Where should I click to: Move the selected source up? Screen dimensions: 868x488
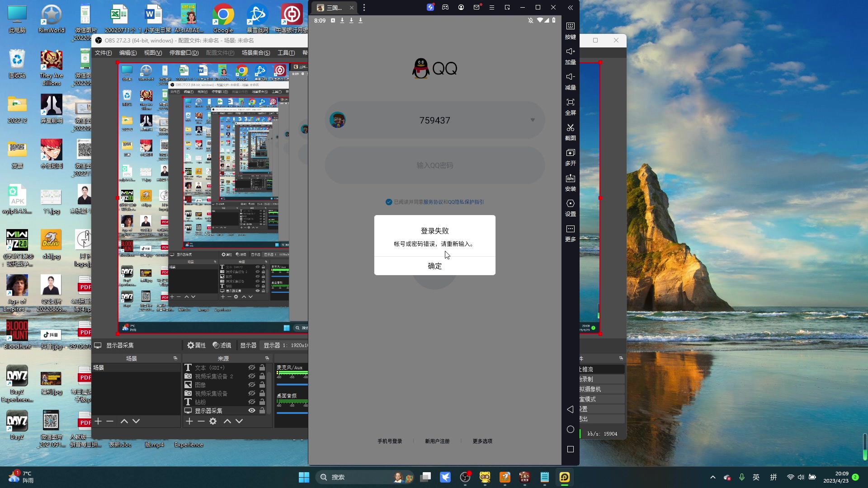coord(227,421)
